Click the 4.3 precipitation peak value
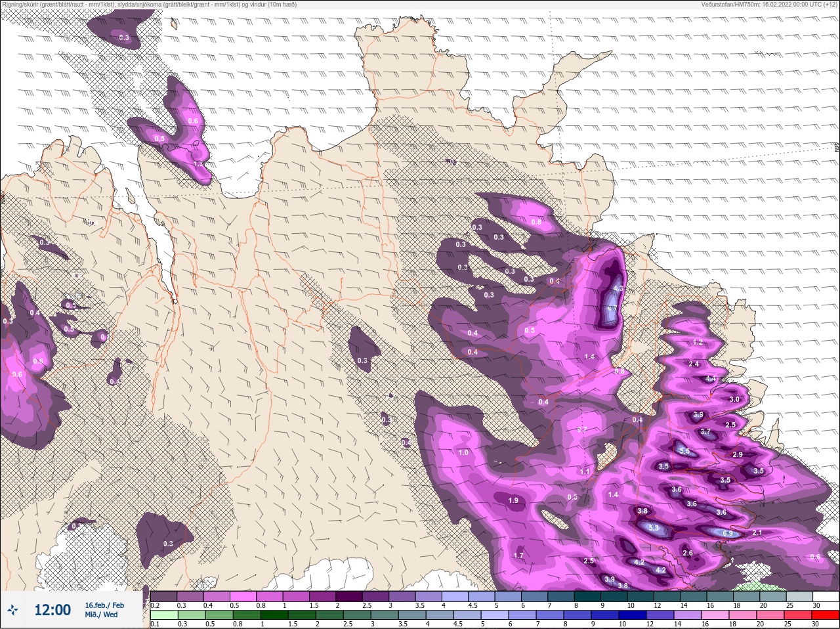840x629 pixels. coord(618,288)
